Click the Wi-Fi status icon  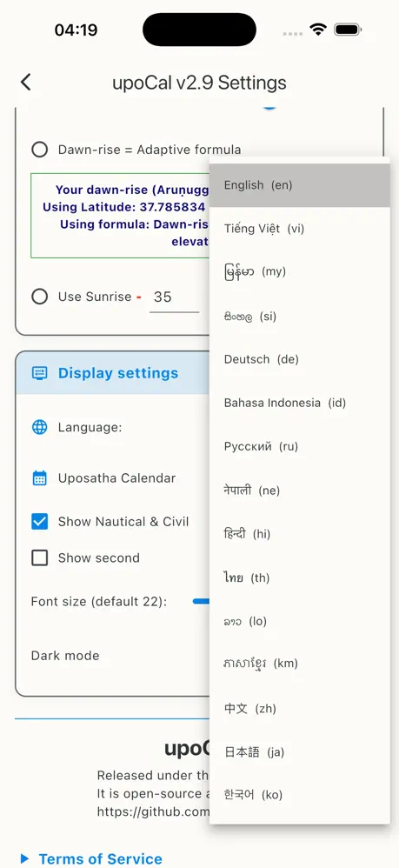319,30
